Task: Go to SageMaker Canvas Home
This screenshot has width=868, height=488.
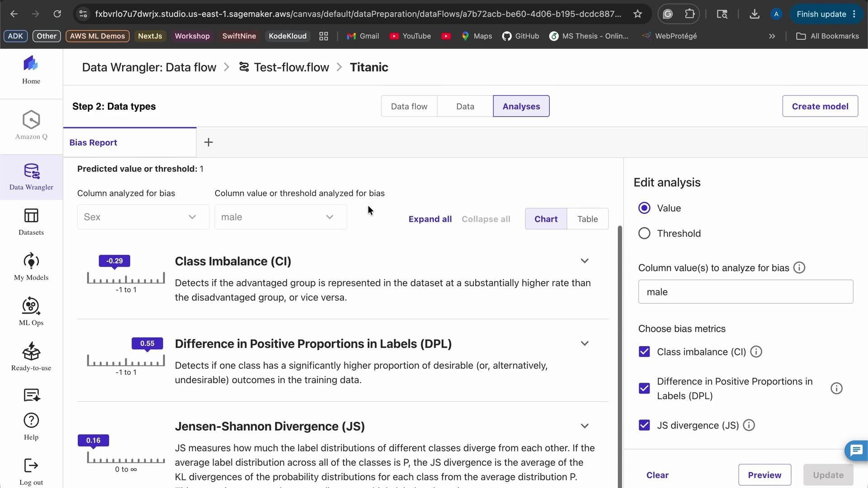Action: (x=31, y=70)
